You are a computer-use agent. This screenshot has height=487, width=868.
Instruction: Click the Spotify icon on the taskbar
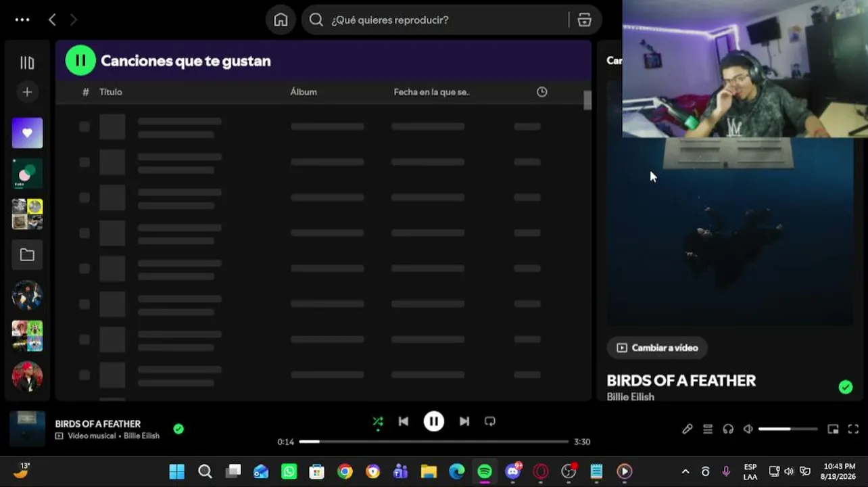(x=485, y=471)
